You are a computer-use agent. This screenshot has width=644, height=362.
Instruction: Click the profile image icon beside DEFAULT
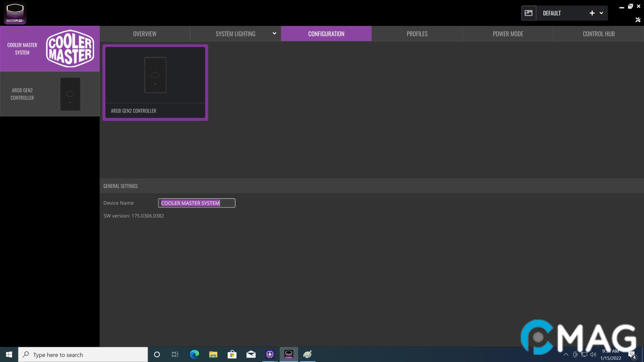pos(529,13)
